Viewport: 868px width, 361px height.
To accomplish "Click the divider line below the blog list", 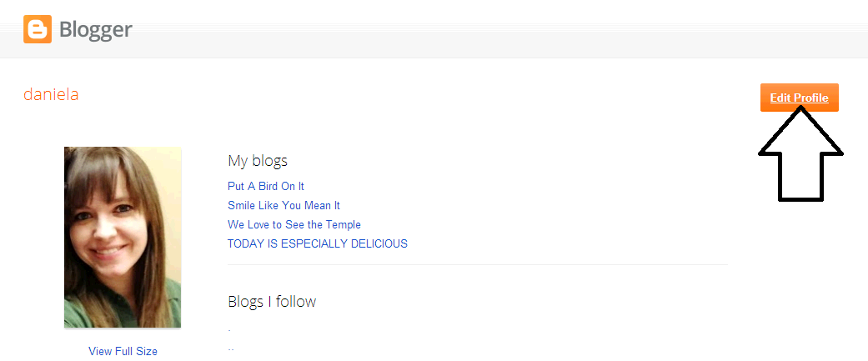I will tap(477, 265).
